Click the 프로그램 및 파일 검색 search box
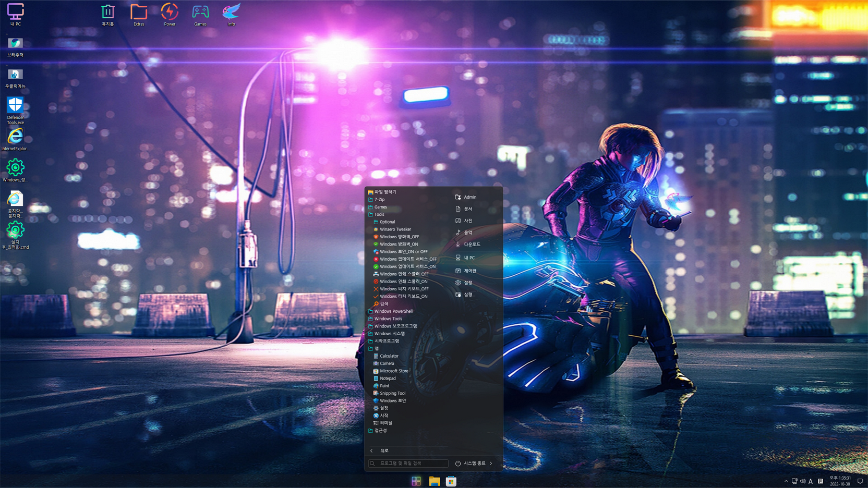 pyautogui.click(x=408, y=463)
